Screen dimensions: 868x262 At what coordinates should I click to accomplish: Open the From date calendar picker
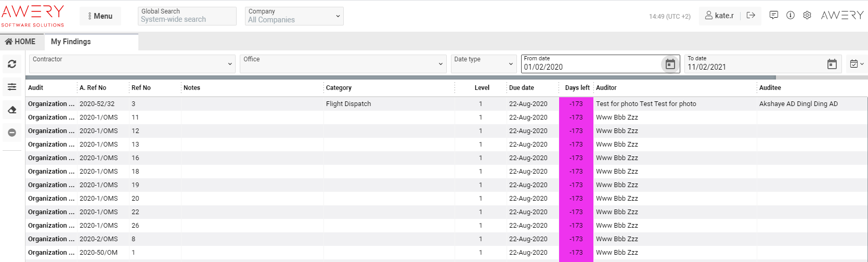[x=670, y=64]
